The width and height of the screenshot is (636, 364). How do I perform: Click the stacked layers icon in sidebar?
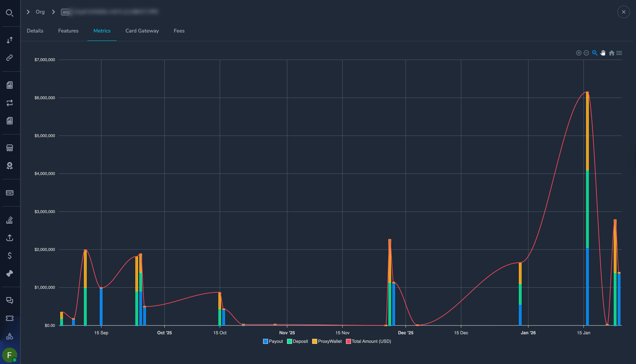9,220
